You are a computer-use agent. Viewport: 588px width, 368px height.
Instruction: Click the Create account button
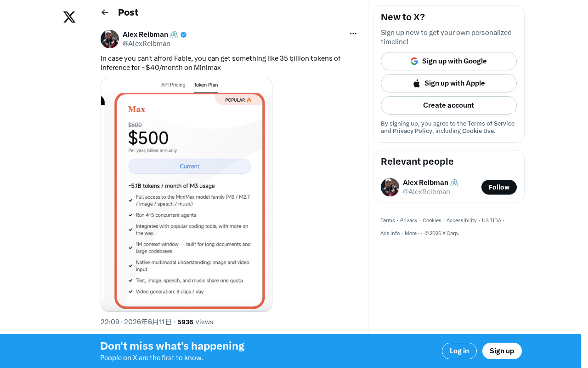[449, 105]
